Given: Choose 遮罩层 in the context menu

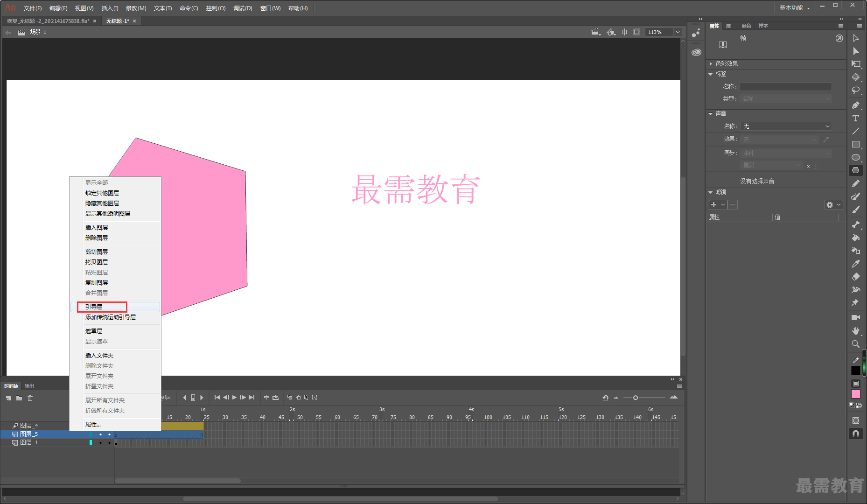Looking at the screenshot, I should (115, 331).
